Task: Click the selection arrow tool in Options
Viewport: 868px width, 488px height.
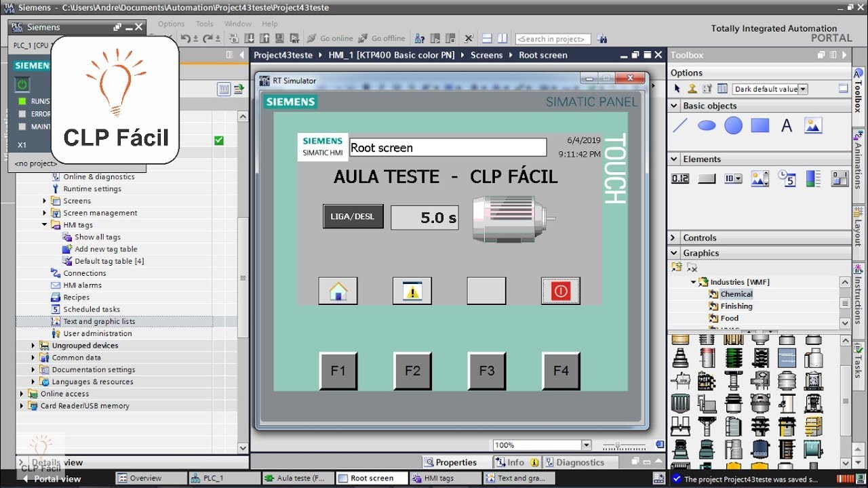Action: pyautogui.click(x=677, y=89)
